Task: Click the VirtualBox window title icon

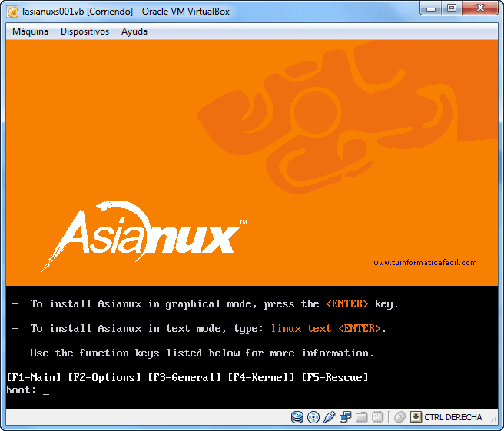Action: pyautogui.click(x=13, y=12)
